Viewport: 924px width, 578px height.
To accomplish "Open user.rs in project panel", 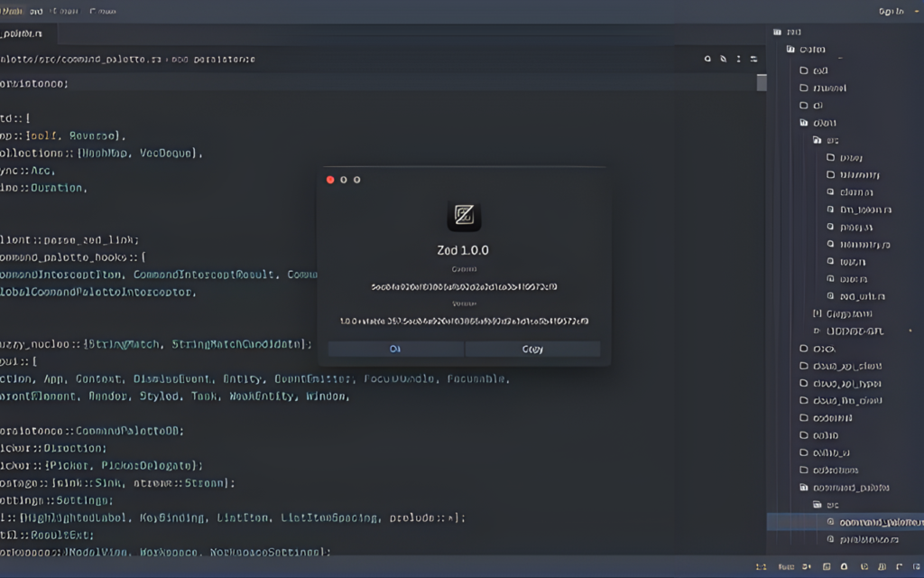I will pyautogui.click(x=846, y=279).
